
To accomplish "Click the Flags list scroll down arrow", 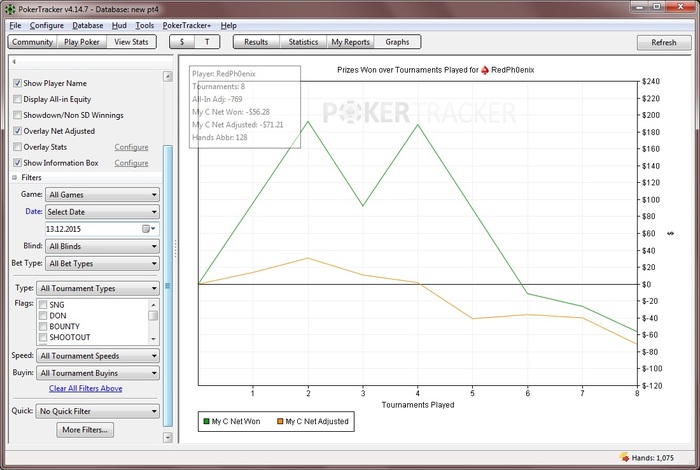I will pos(153,339).
